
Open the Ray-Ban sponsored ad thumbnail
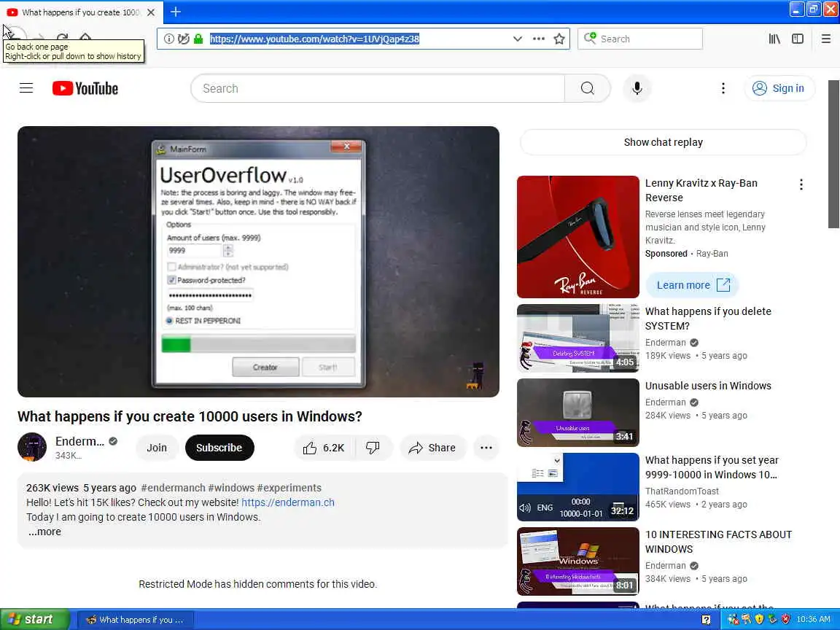pyautogui.click(x=578, y=237)
